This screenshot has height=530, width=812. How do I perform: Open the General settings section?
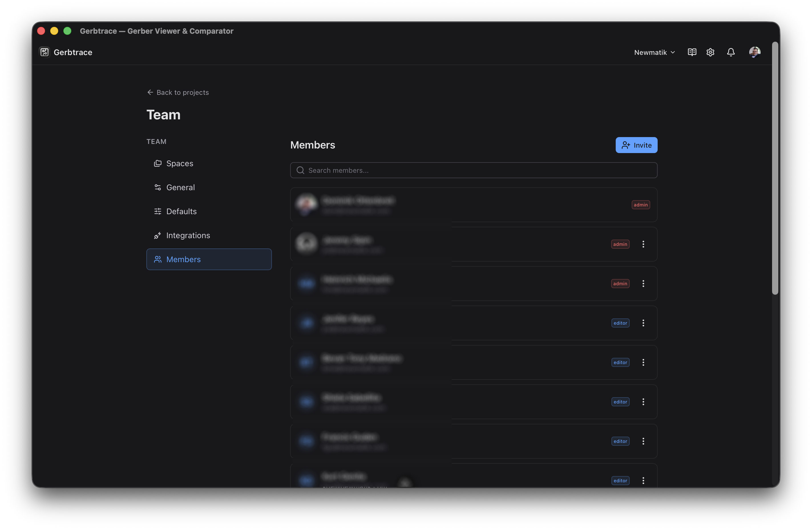(209, 187)
